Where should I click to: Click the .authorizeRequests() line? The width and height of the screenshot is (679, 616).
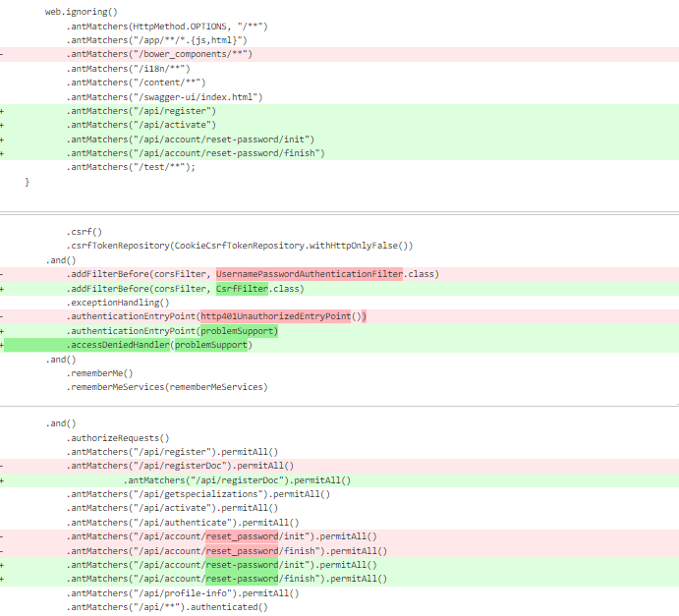[x=117, y=438]
